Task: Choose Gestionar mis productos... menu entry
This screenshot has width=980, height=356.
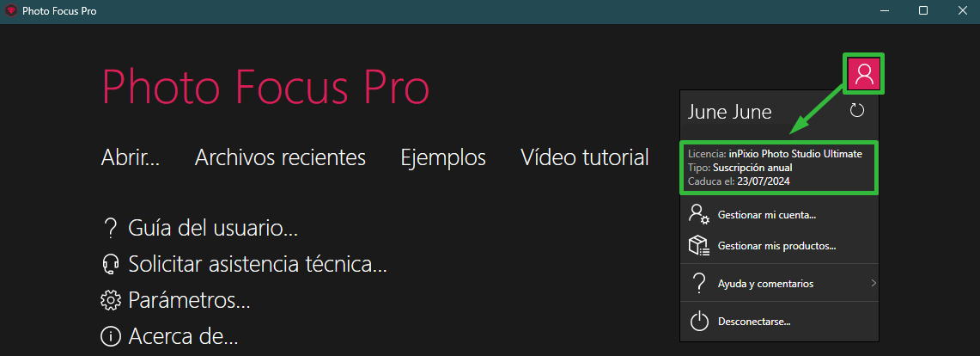Action: [x=777, y=247]
